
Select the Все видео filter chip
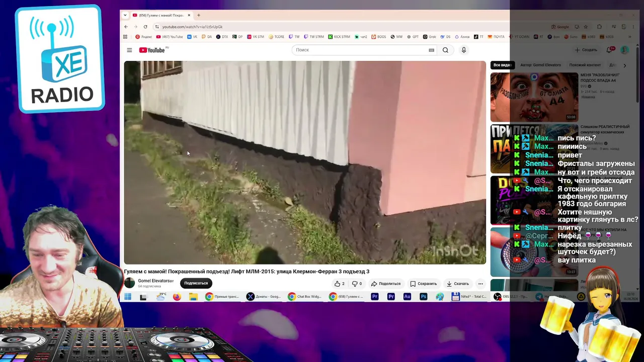click(502, 65)
